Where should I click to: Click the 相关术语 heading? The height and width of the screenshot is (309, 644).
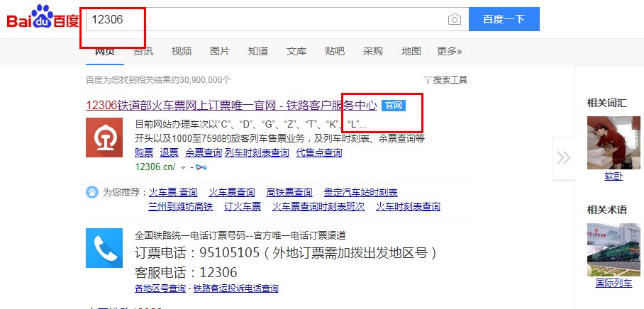pos(607,210)
